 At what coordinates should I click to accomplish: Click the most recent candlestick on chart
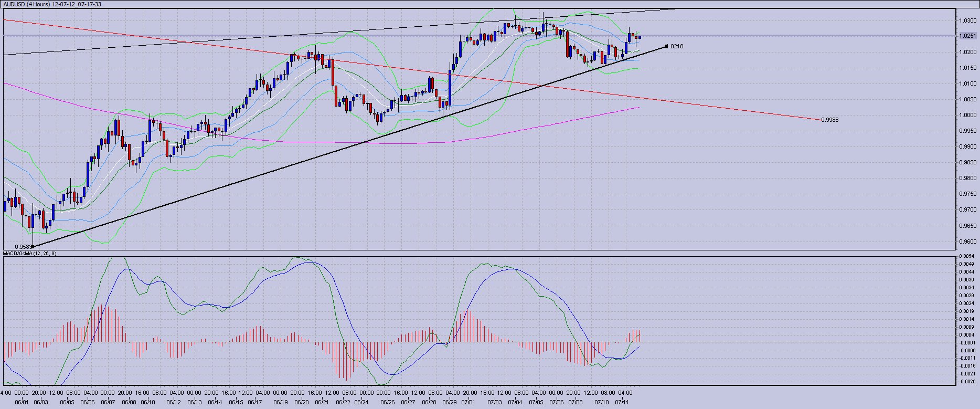640,37
